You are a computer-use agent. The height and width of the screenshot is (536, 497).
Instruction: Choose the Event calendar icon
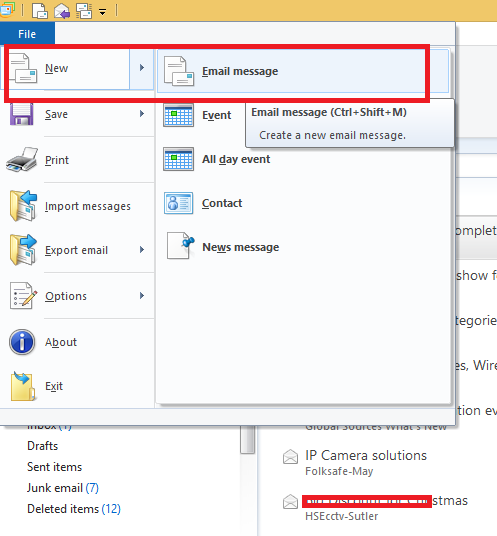(178, 115)
